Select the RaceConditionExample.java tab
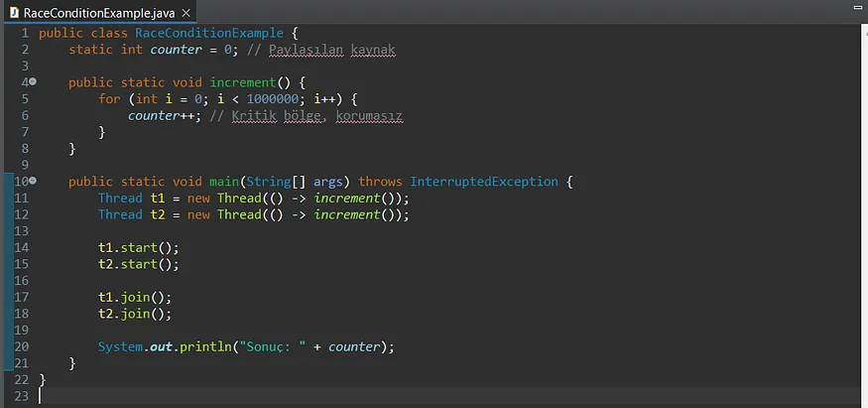The width and height of the screenshot is (868, 408). tap(100, 12)
